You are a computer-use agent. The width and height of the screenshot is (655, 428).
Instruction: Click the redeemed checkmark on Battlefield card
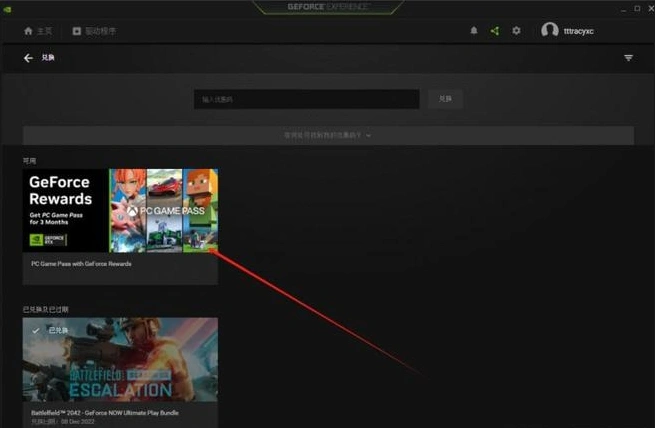36,331
